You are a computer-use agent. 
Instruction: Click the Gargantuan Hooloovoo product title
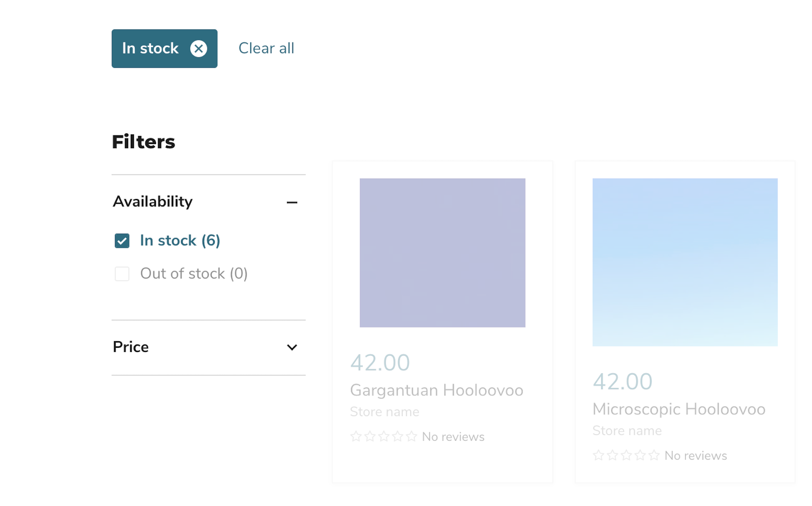[x=437, y=390]
